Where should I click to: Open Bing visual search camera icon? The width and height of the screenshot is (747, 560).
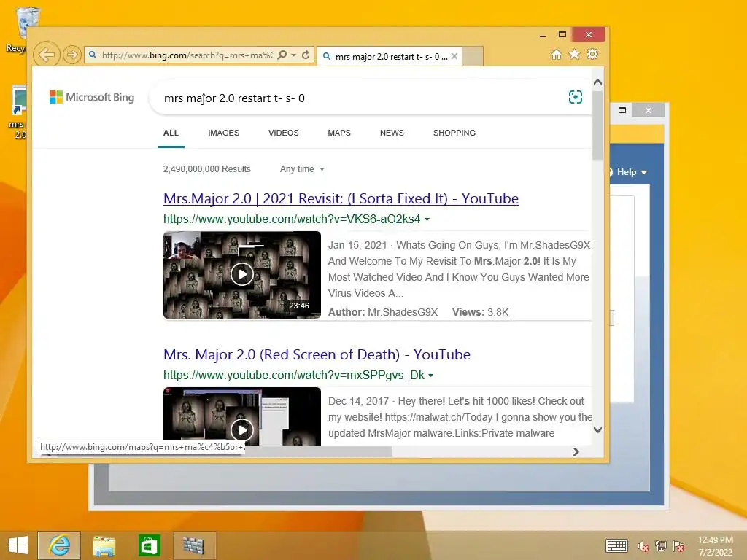(576, 97)
